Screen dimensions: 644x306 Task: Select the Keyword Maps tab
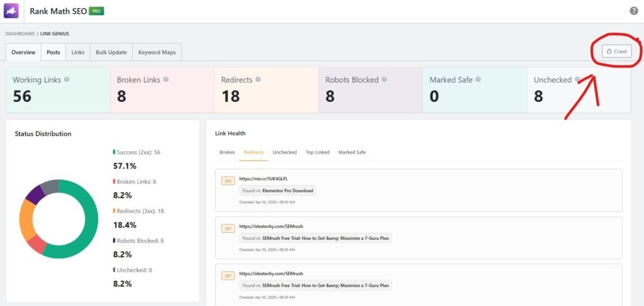click(x=157, y=52)
